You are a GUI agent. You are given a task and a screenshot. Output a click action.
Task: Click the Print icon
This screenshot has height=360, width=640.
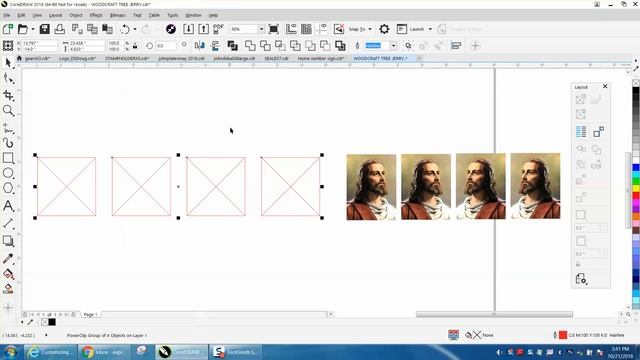point(60,29)
